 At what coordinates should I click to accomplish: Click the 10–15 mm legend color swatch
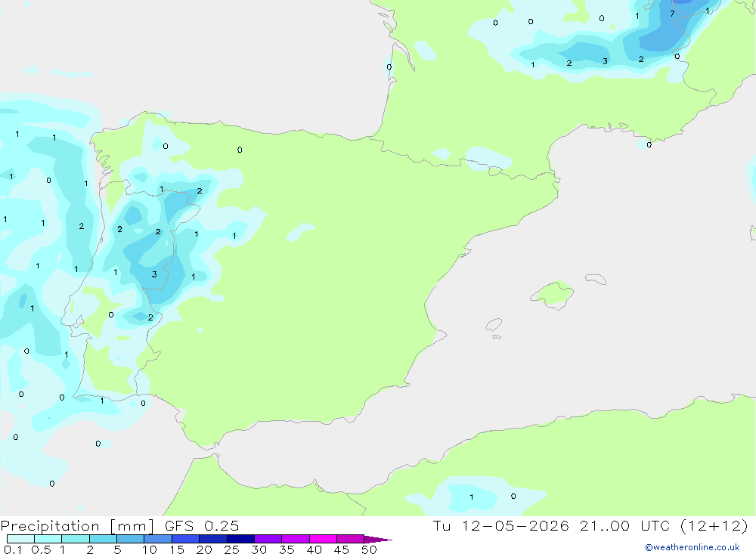158,539
